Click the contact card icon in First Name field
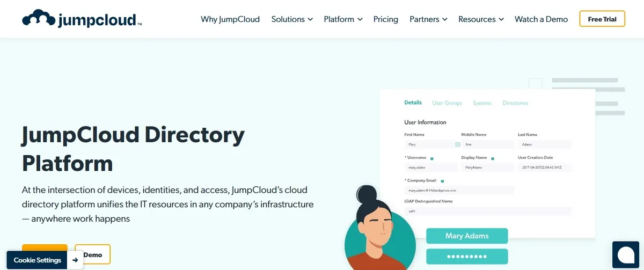 point(458,144)
